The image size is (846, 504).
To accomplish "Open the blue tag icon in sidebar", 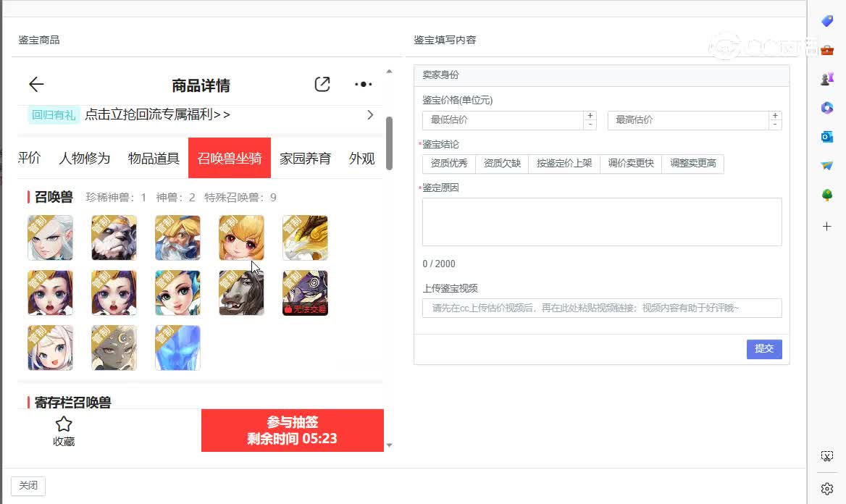I will click(826, 21).
